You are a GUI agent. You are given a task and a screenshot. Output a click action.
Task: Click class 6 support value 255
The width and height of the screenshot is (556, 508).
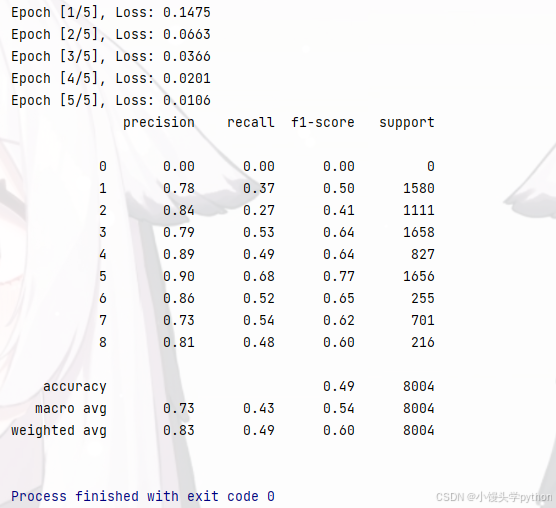coord(423,298)
